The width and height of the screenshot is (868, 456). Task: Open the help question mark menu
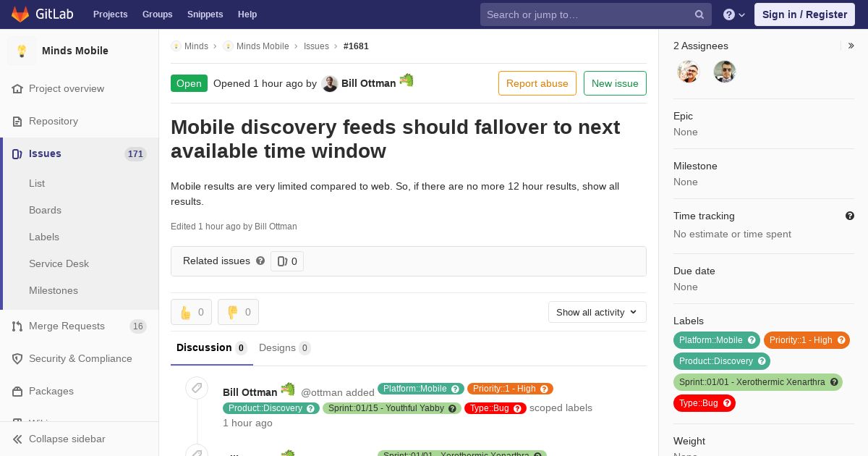click(734, 14)
